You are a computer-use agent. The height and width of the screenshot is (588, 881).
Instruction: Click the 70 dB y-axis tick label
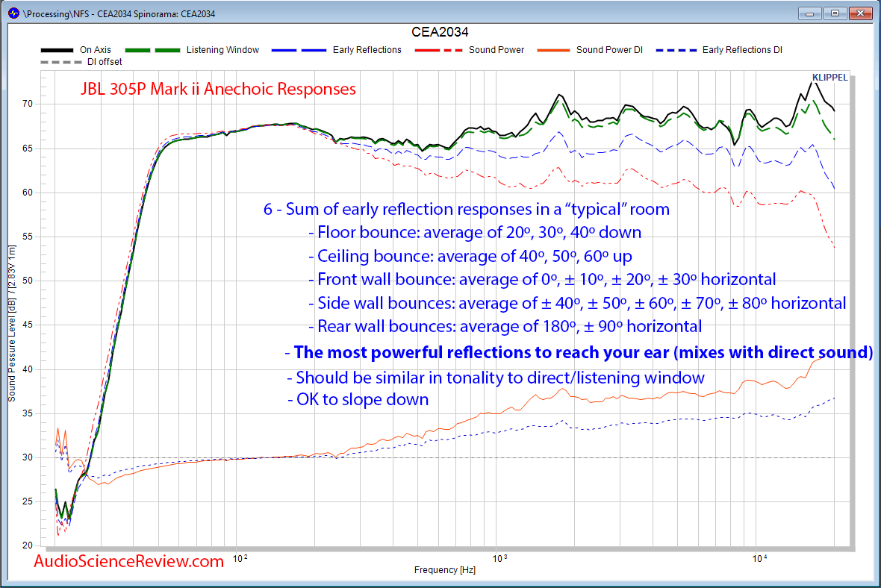click(28, 104)
